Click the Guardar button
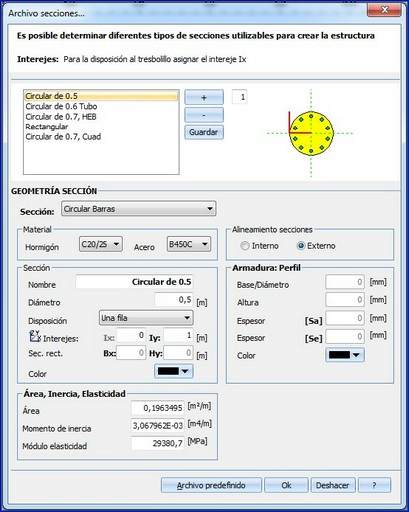This screenshot has width=409, height=512. [204, 132]
